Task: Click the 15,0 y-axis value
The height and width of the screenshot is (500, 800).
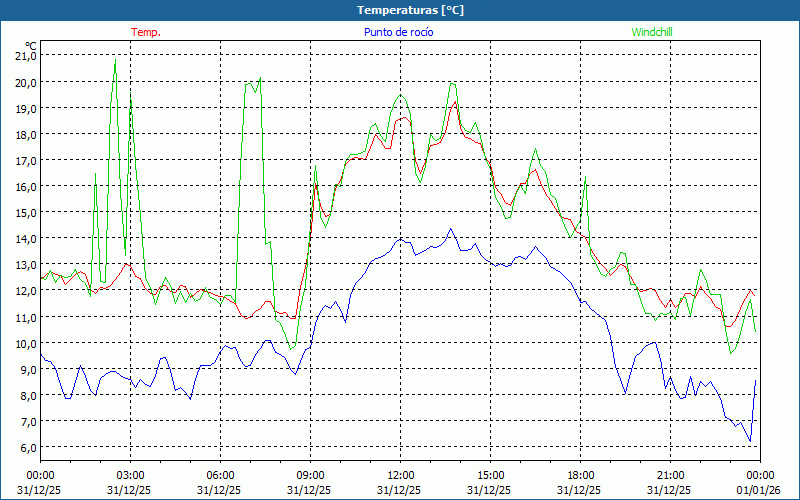Action: (x=25, y=212)
